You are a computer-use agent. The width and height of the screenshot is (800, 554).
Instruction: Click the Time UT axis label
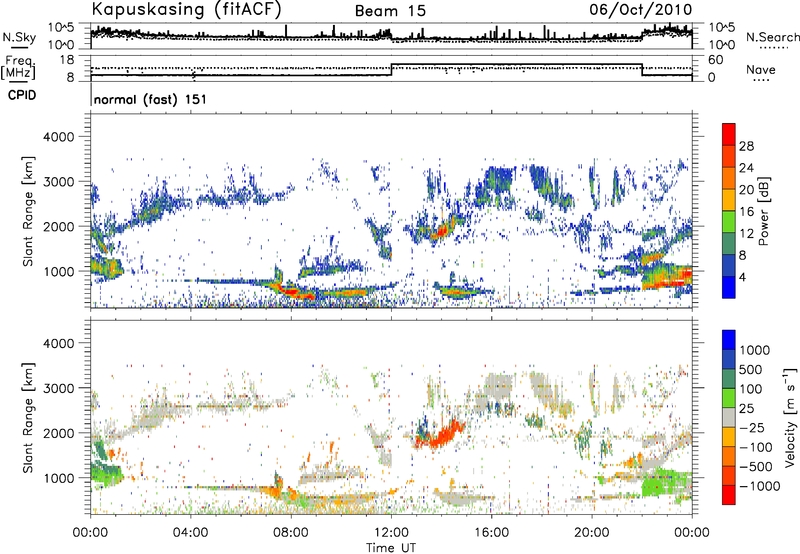point(391,548)
